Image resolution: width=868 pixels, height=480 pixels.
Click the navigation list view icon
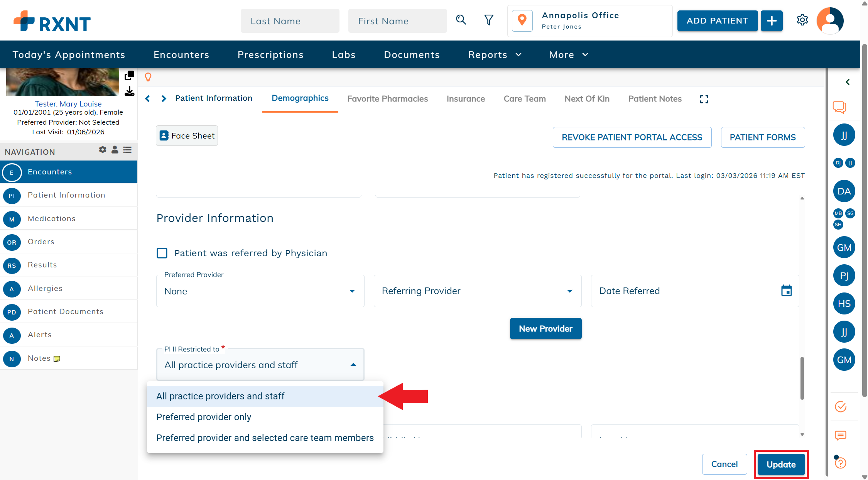click(127, 150)
